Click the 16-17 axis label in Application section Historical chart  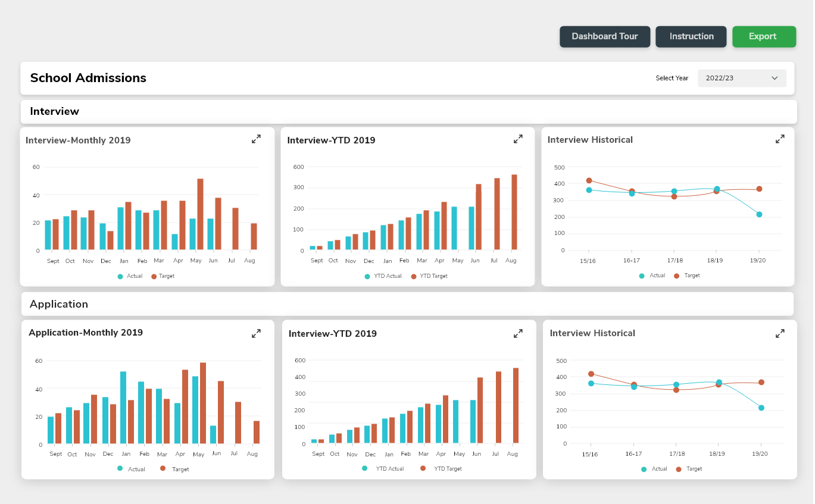click(633, 453)
